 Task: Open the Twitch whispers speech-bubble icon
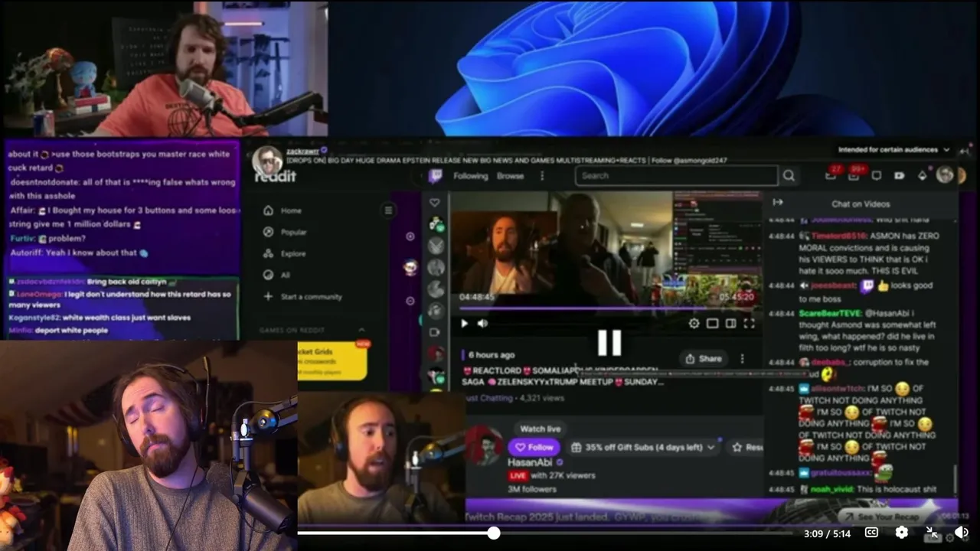pyautogui.click(x=877, y=175)
